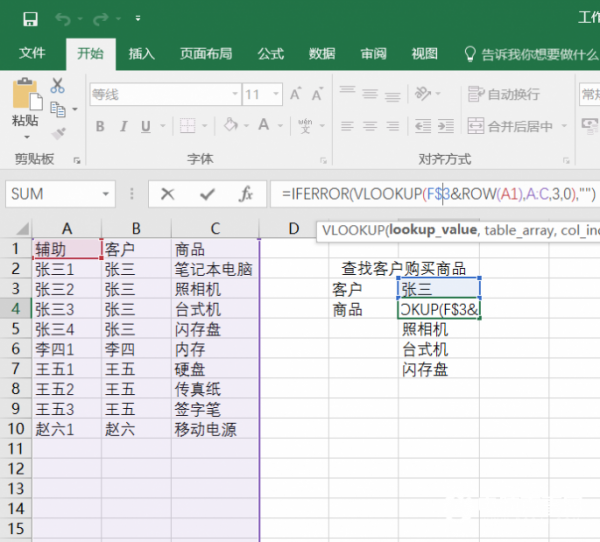Click the Align Right icon
This screenshot has height=542, width=600.
[x=393, y=126]
